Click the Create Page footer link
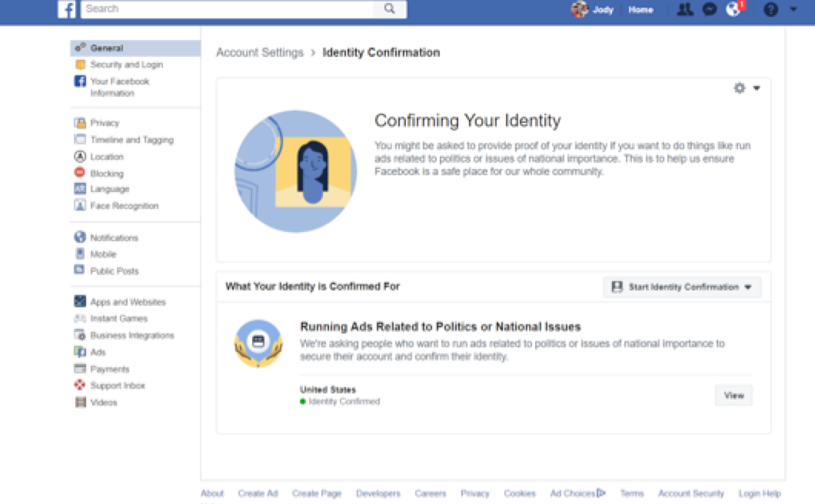 [317, 493]
